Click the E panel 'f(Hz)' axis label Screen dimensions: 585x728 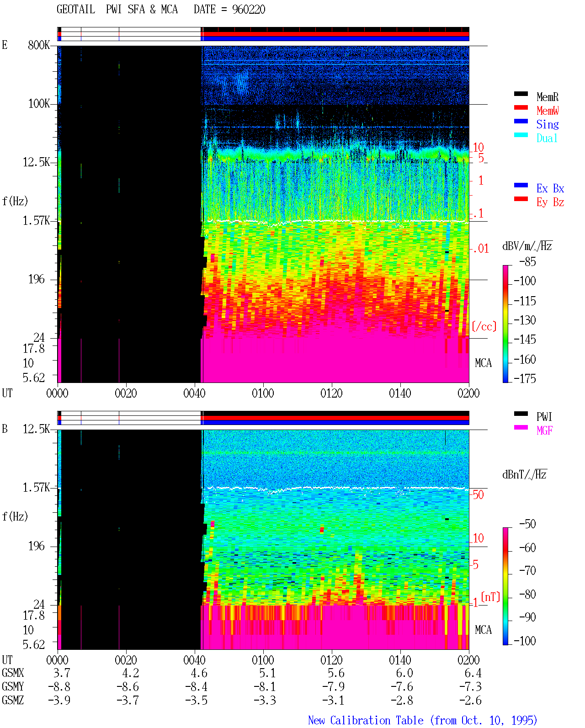pyautogui.click(x=15, y=201)
